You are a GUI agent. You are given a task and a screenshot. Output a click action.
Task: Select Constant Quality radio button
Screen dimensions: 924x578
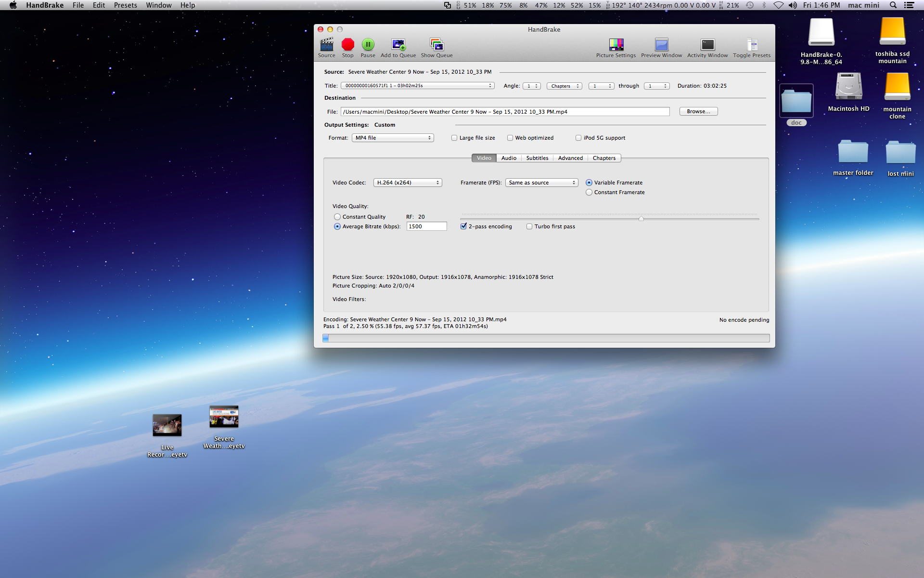click(337, 217)
